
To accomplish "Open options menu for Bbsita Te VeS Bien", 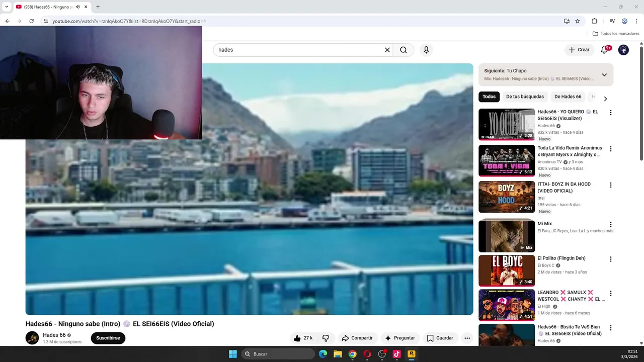I will coord(611,328).
